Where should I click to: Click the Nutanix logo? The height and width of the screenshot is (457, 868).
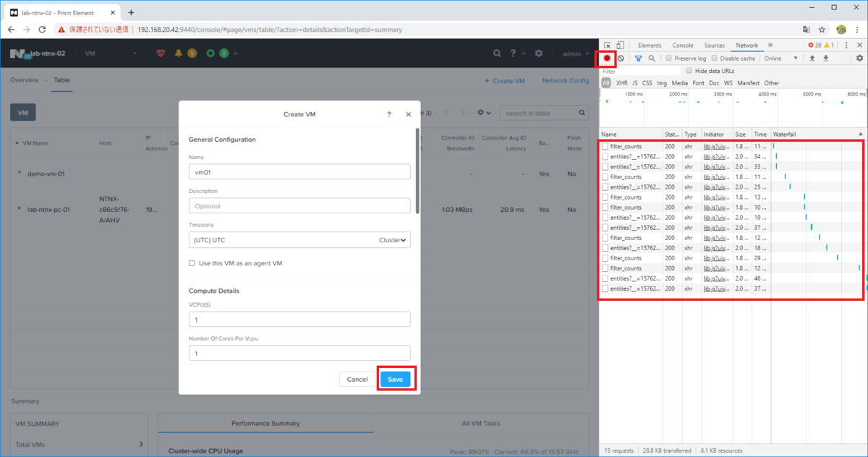pos(17,54)
